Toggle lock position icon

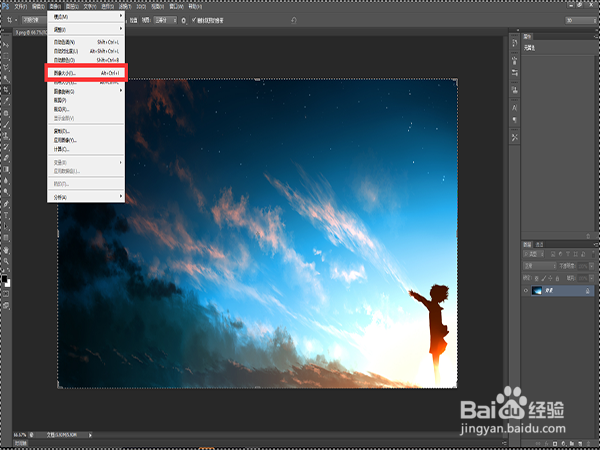click(x=550, y=278)
